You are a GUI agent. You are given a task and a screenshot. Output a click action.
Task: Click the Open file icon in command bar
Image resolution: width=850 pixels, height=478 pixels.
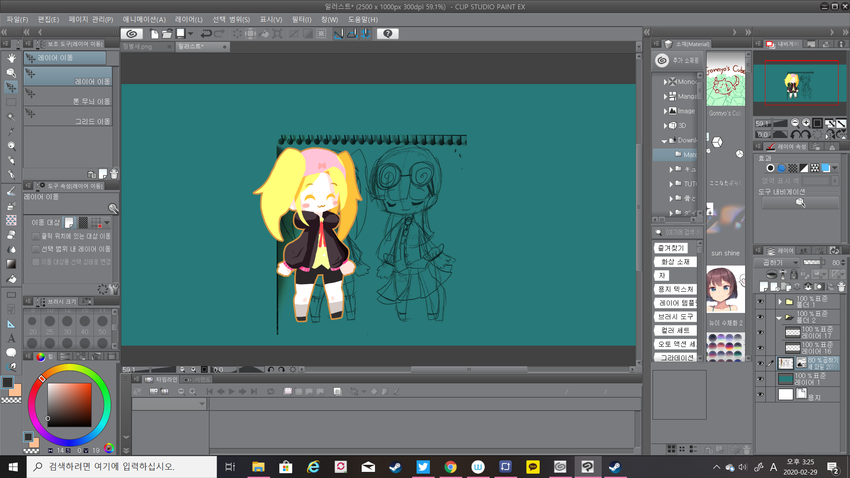coord(167,34)
